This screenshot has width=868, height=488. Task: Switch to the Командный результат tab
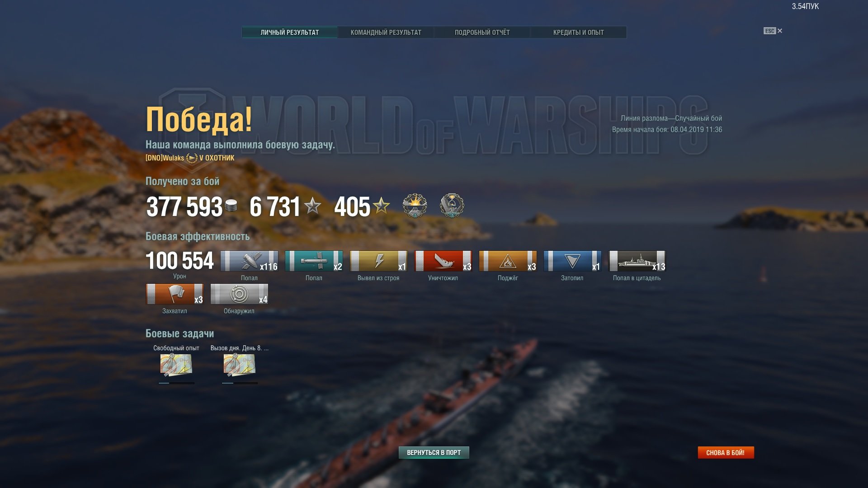[386, 33]
